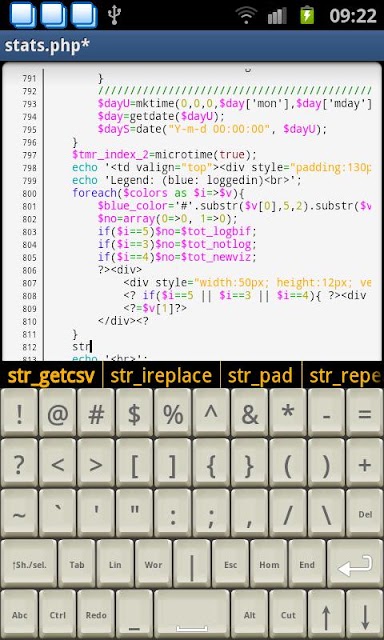Screen dimensions: 384x640
Task: Tap the spacebar key
Action: (x=191, y=615)
